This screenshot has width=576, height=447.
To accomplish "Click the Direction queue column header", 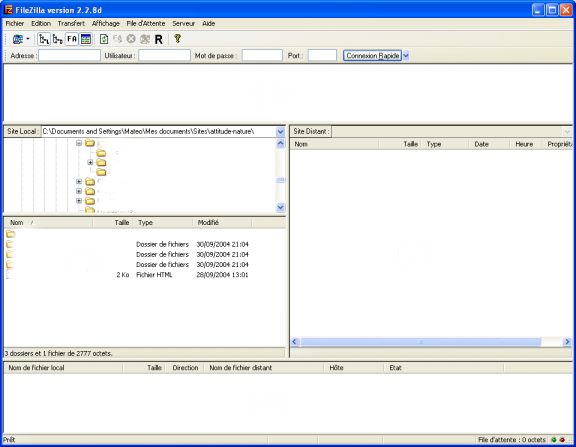I will pos(185,368).
